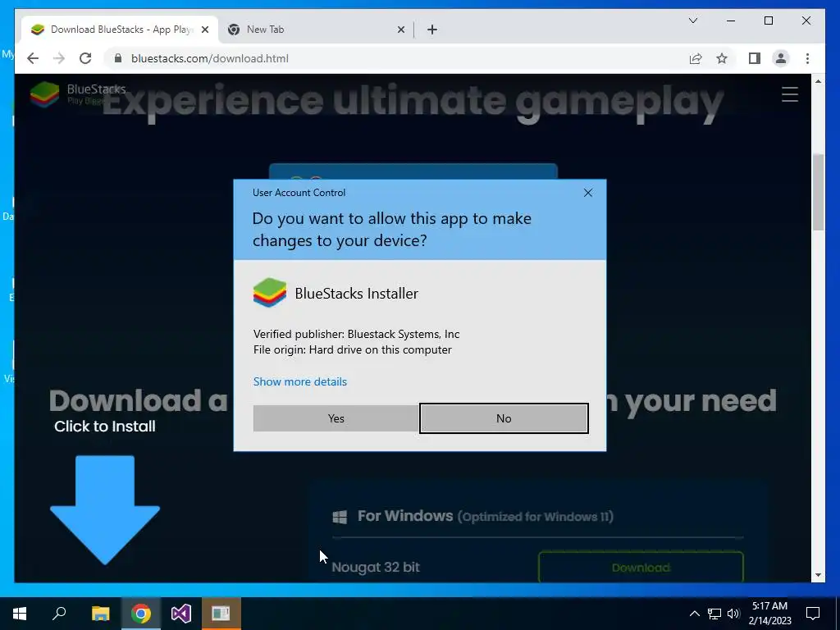Close the New Tab tab
Screen dimensions: 840x630
[x=400, y=30]
